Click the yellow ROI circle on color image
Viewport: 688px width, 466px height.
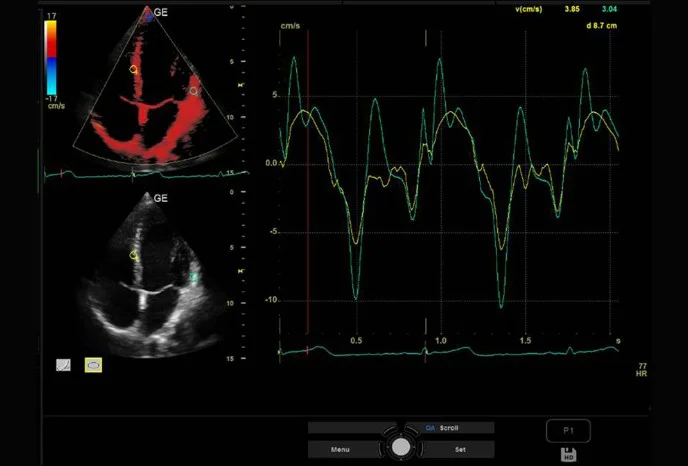point(134,70)
